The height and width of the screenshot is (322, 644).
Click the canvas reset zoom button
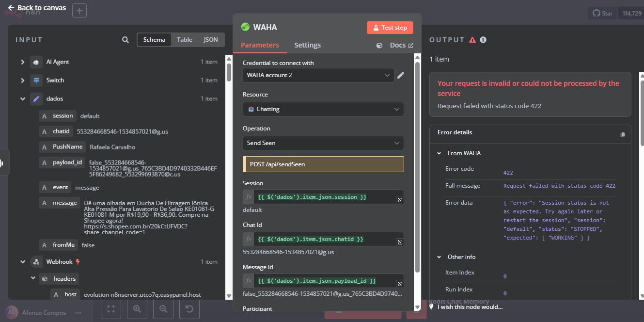189,308
